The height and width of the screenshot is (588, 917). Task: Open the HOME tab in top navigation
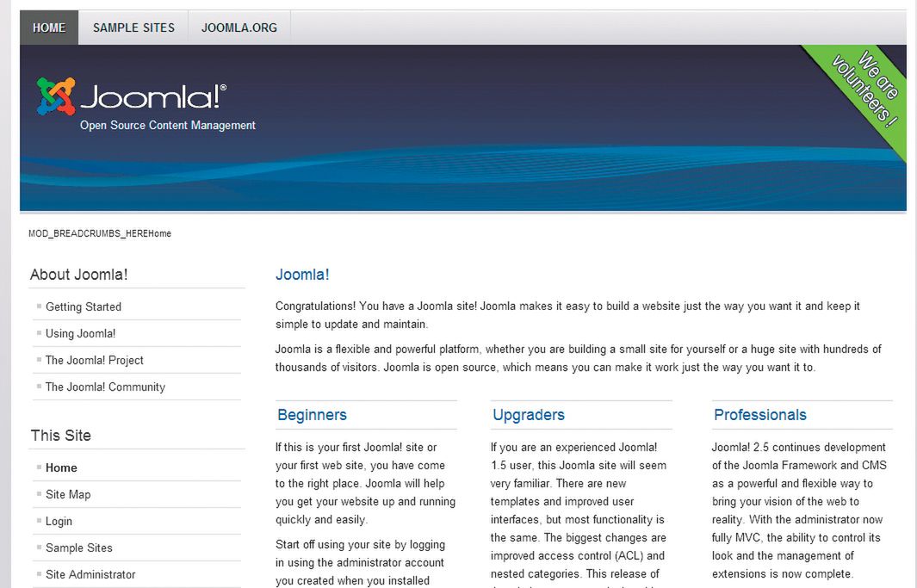tap(49, 28)
